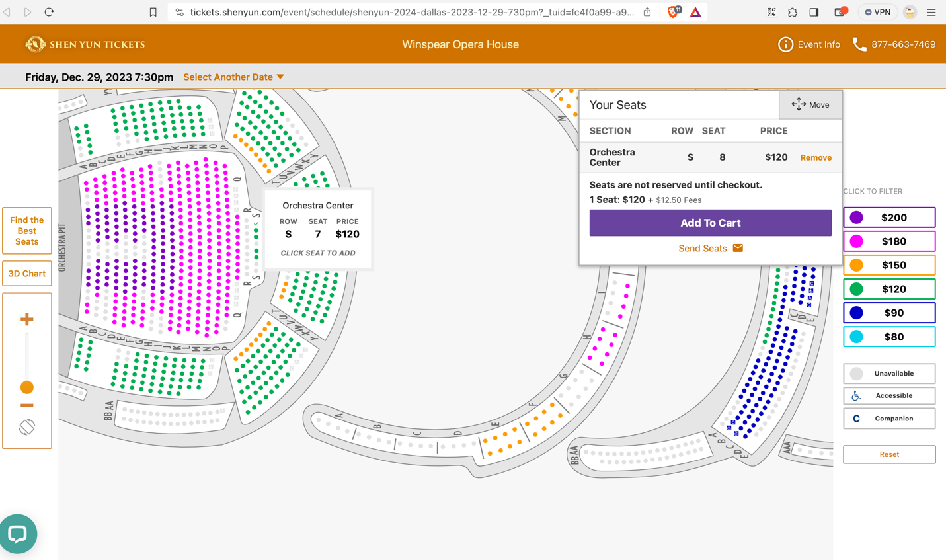Image resolution: width=946 pixels, height=560 pixels.
Task: Reset the price filters
Action: (889, 454)
